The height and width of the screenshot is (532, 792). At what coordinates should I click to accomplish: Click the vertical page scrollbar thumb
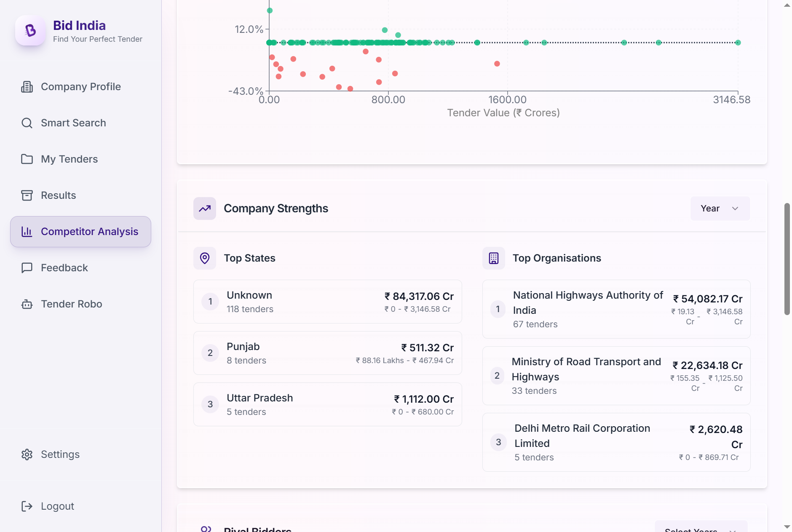pos(787,259)
